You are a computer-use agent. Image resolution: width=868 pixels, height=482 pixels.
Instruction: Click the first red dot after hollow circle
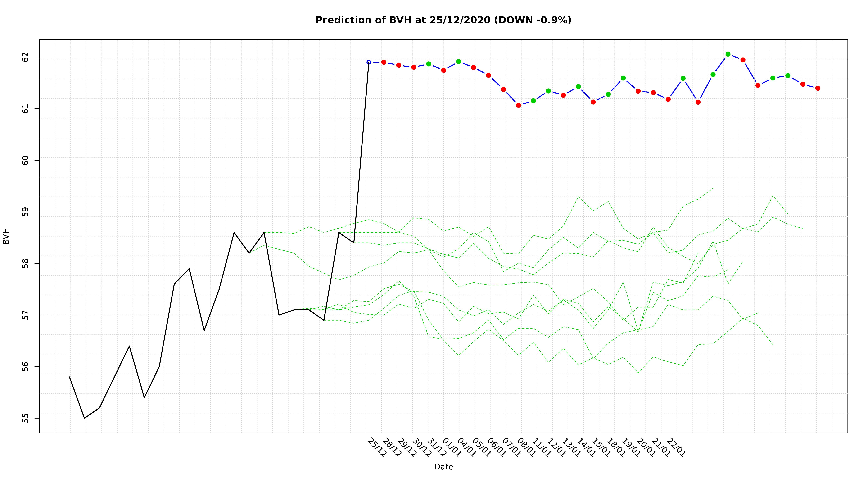click(x=384, y=62)
